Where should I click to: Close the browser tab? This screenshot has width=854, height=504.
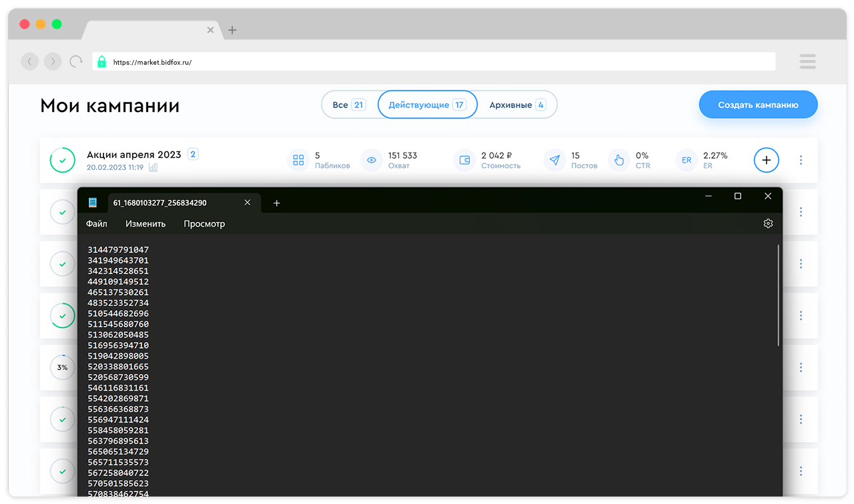211,30
